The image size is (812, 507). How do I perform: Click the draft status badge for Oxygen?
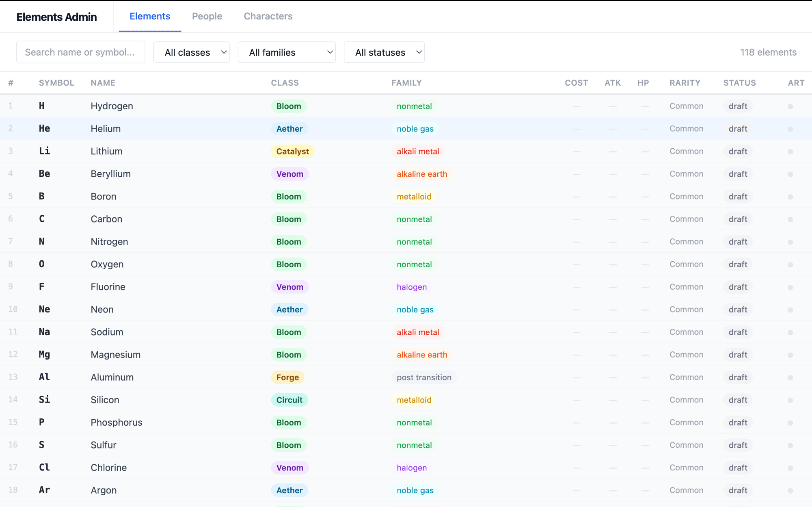pos(738,264)
